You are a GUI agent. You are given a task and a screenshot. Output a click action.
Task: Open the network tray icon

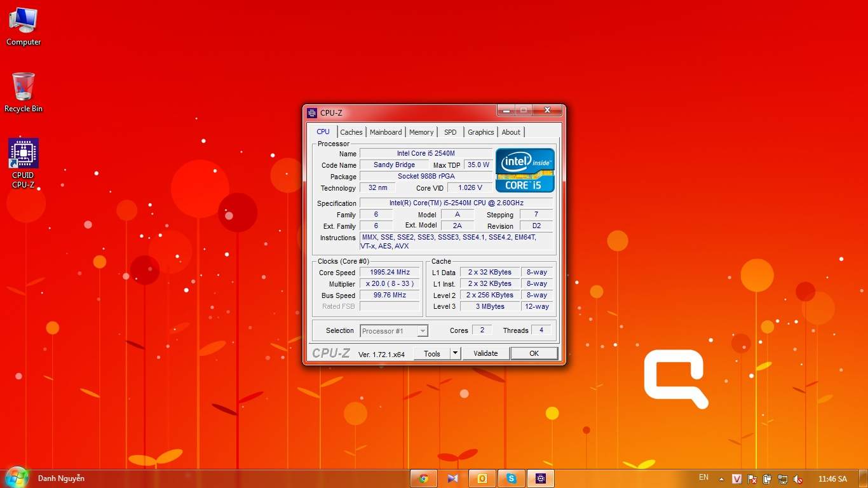(783, 479)
